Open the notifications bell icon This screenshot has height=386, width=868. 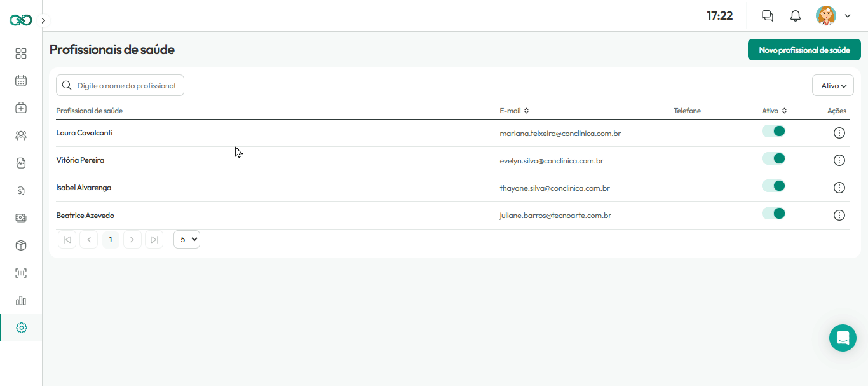(x=796, y=16)
